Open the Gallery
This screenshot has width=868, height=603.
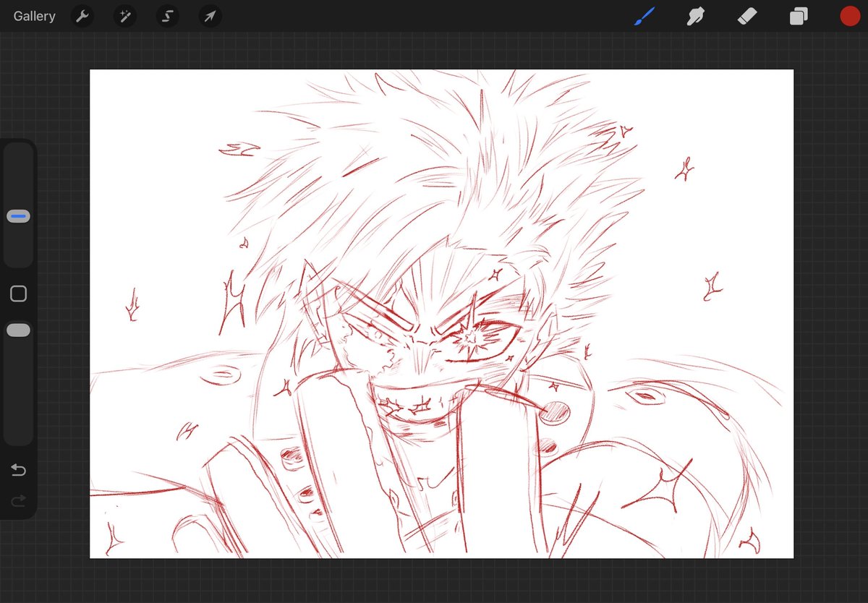(x=34, y=16)
